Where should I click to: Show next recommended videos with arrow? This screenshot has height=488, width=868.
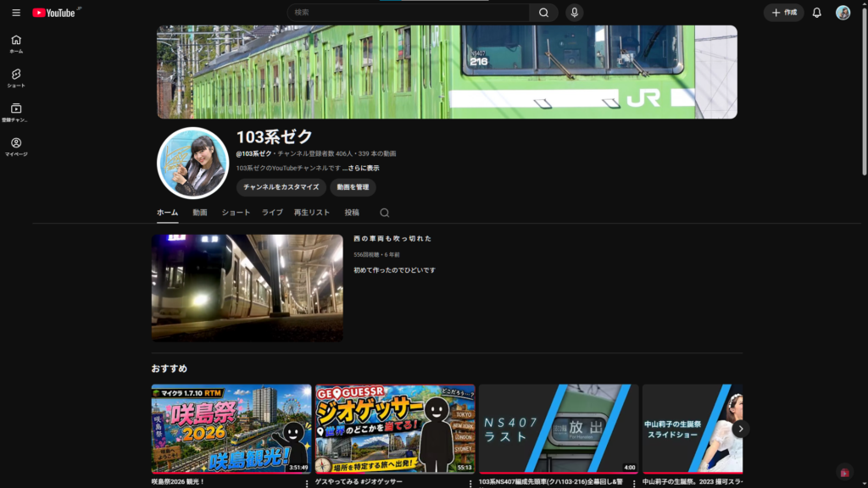click(740, 429)
